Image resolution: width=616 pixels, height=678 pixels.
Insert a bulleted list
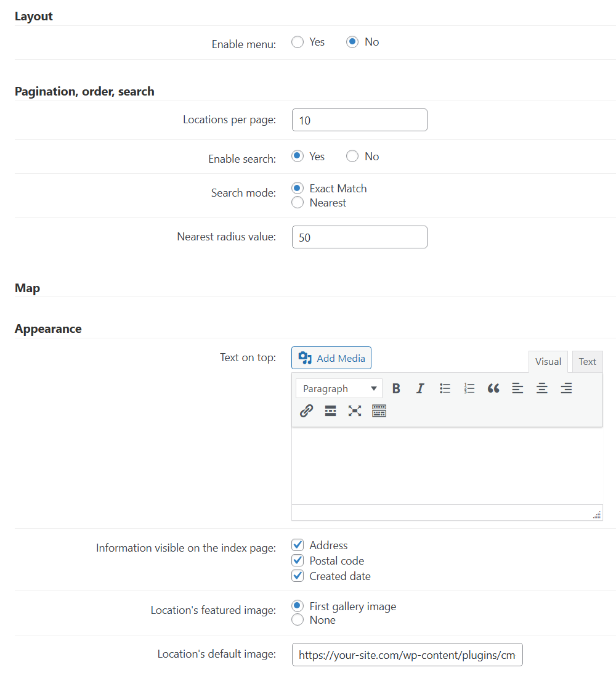click(445, 388)
